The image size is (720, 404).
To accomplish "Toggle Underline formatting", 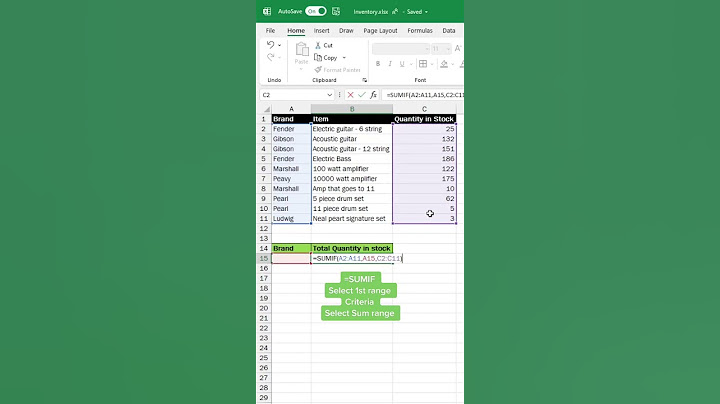I will (x=402, y=64).
